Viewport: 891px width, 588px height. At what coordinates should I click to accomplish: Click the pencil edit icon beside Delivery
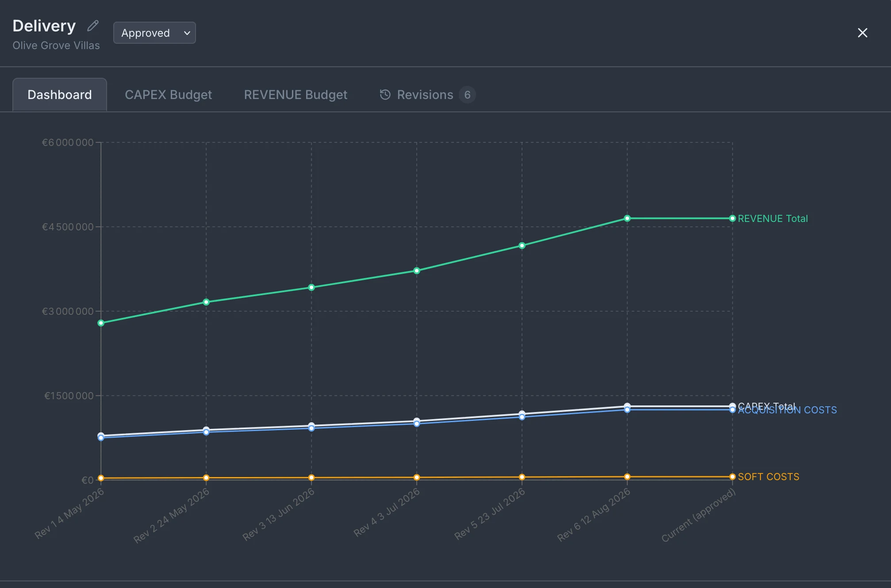(93, 26)
